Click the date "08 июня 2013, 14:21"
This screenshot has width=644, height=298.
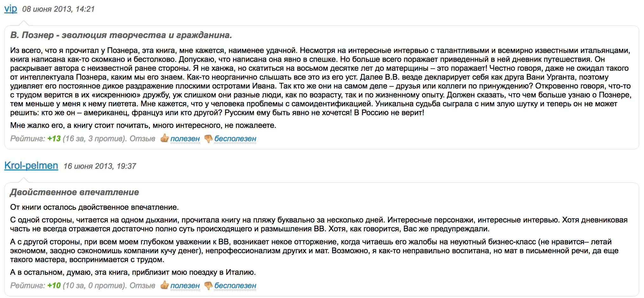[58, 9]
